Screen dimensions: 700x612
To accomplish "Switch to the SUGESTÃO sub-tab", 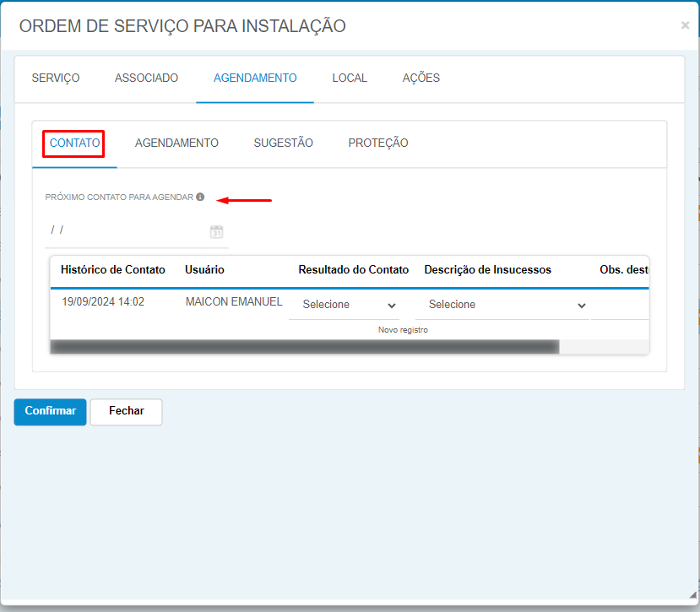I will point(283,144).
